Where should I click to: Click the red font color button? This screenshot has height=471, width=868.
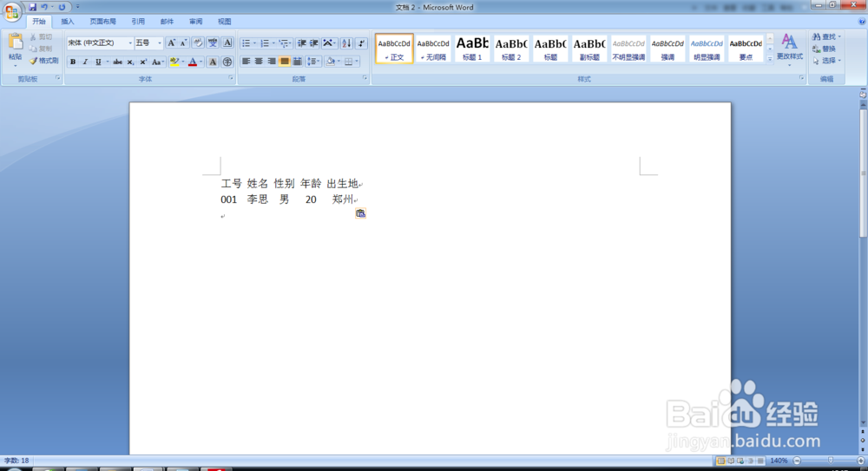click(x=193, y=62)
